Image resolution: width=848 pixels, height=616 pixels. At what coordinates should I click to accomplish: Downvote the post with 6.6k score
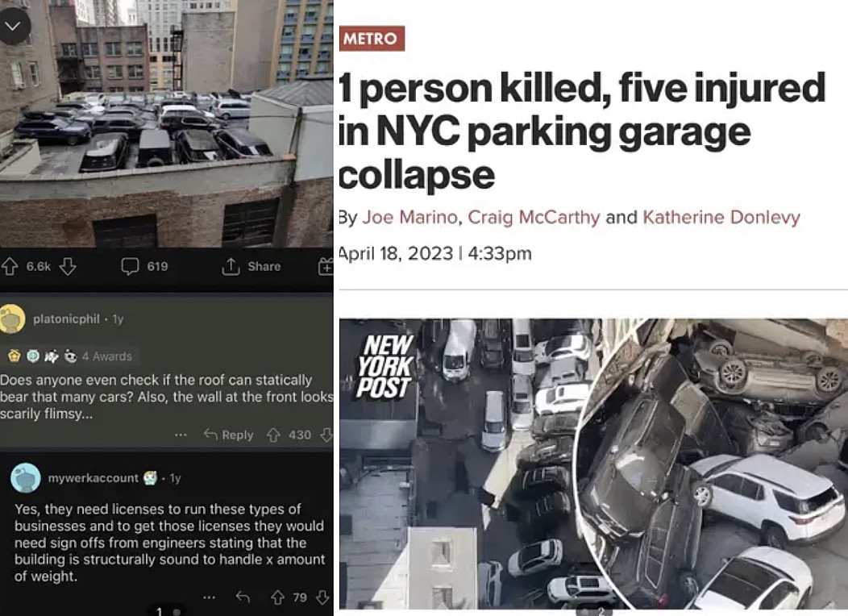point(68,266)
